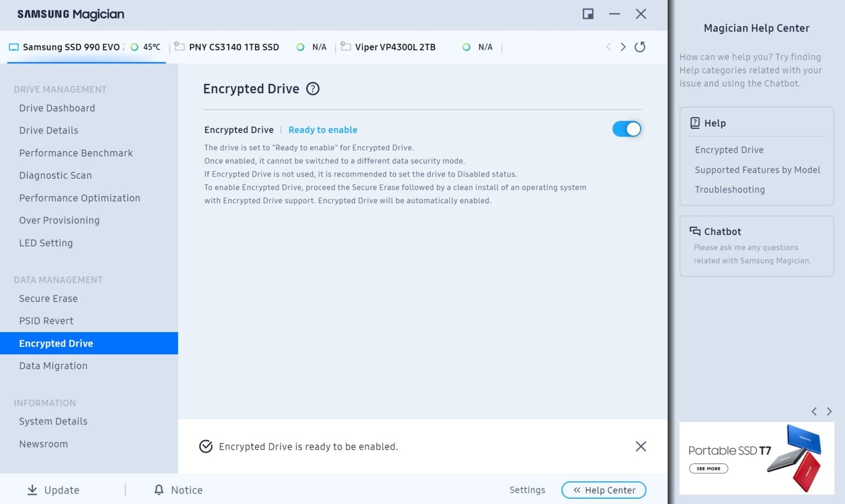This screenshot has width=845, height=504.
Task: Go to previous drive with the left arrow
Action: click(608, 47)
